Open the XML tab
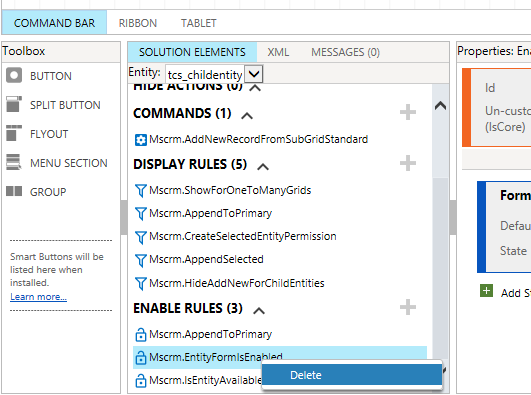 point(278,52)
